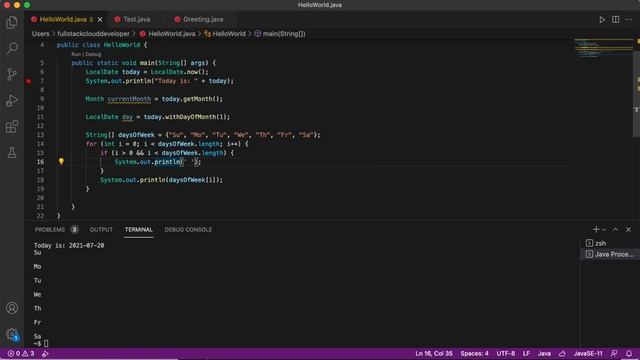Click the editor minimap
640x360 pixels.
[x=603, y=49]
